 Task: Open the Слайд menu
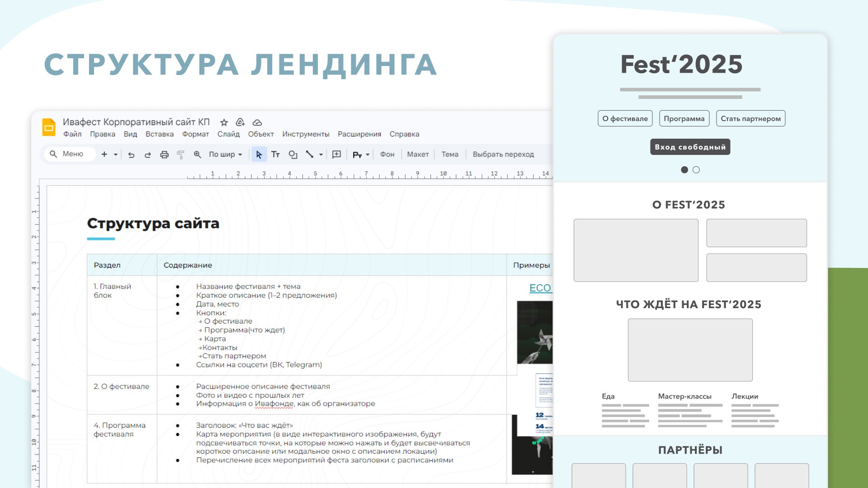tap(228, 134)
